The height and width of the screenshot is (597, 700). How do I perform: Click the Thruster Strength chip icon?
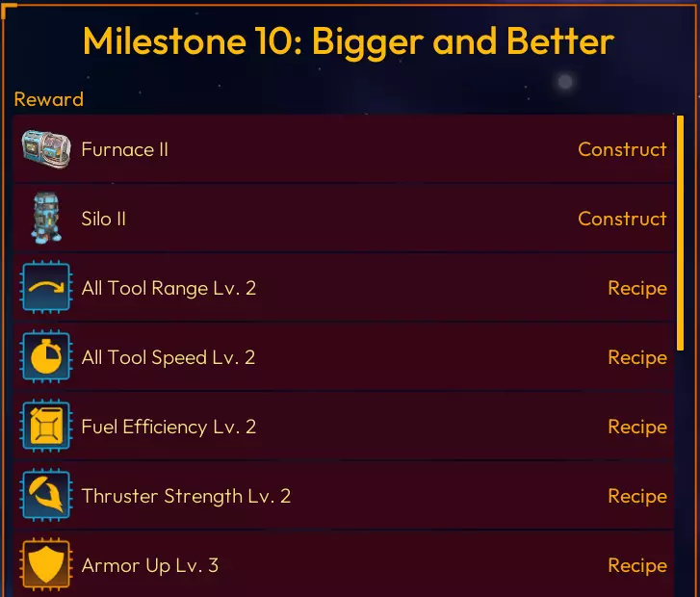click(45, 496)
